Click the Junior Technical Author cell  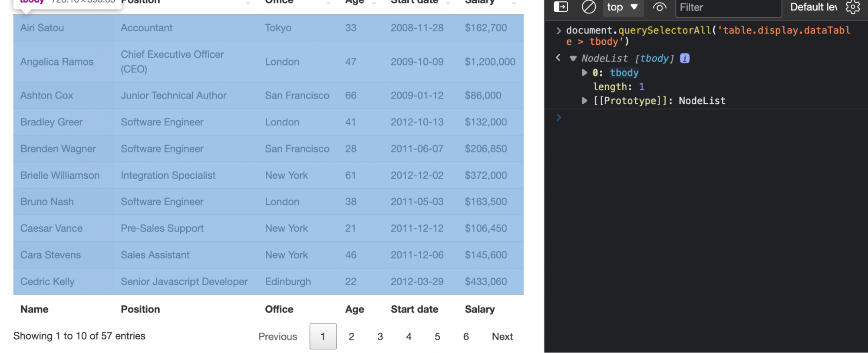[186, 96]
